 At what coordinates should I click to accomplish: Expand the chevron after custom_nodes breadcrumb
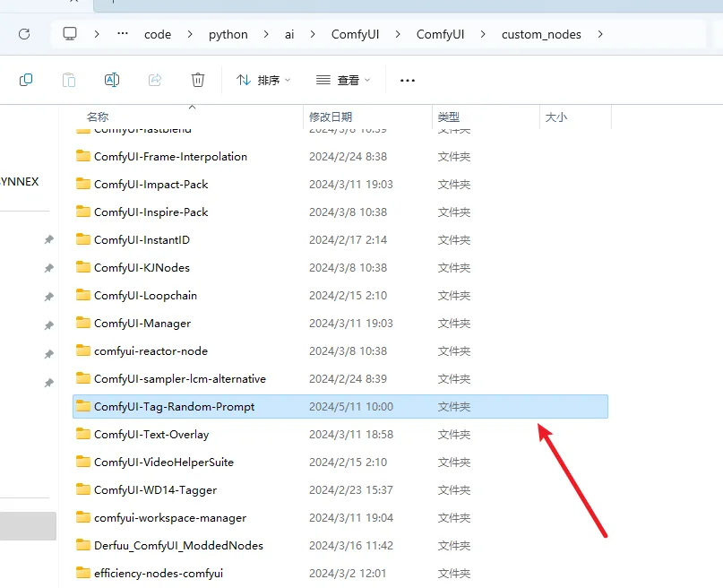[600, 34]
